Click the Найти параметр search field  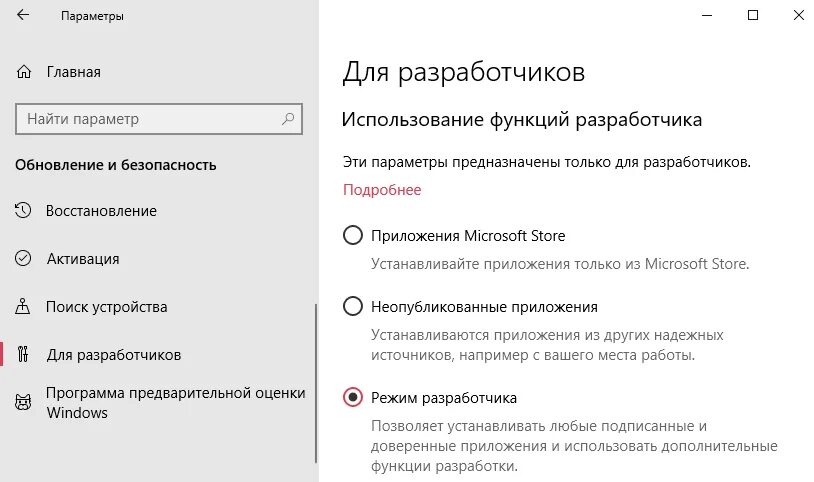[x=148, y=119]
